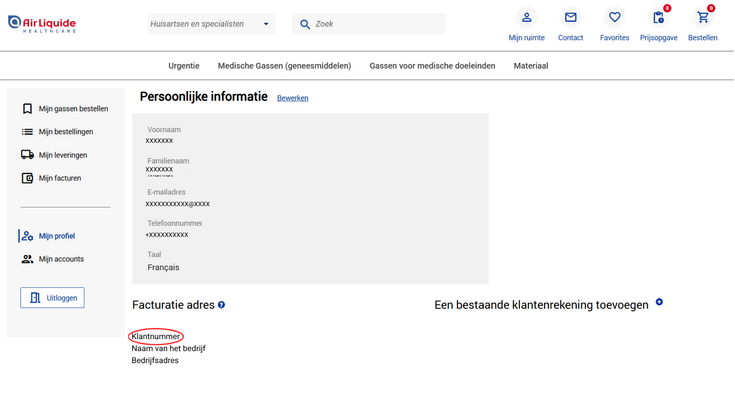The image size is (735, 393).
Task: Click the Facturatie adres info icon
Action: [x=221, y=305]
